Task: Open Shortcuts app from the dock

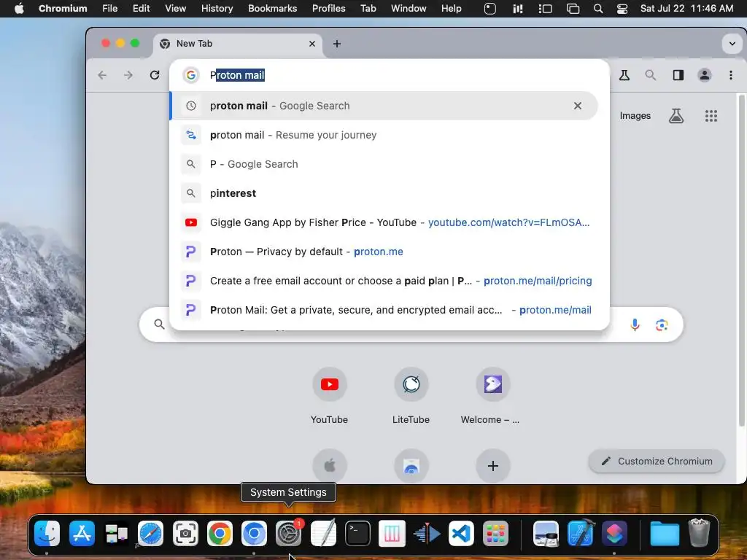Action: pyautogui.click(x=615, y=533)
